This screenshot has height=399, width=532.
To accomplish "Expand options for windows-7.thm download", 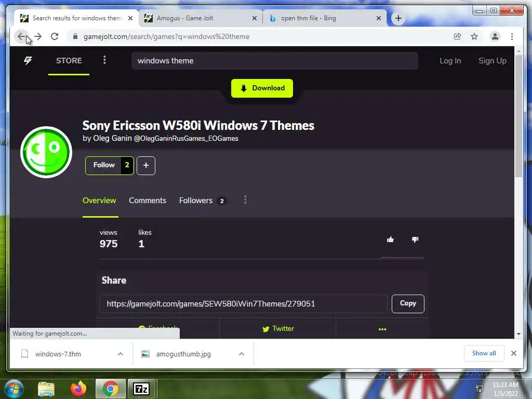I will click(x=121, y=354).
